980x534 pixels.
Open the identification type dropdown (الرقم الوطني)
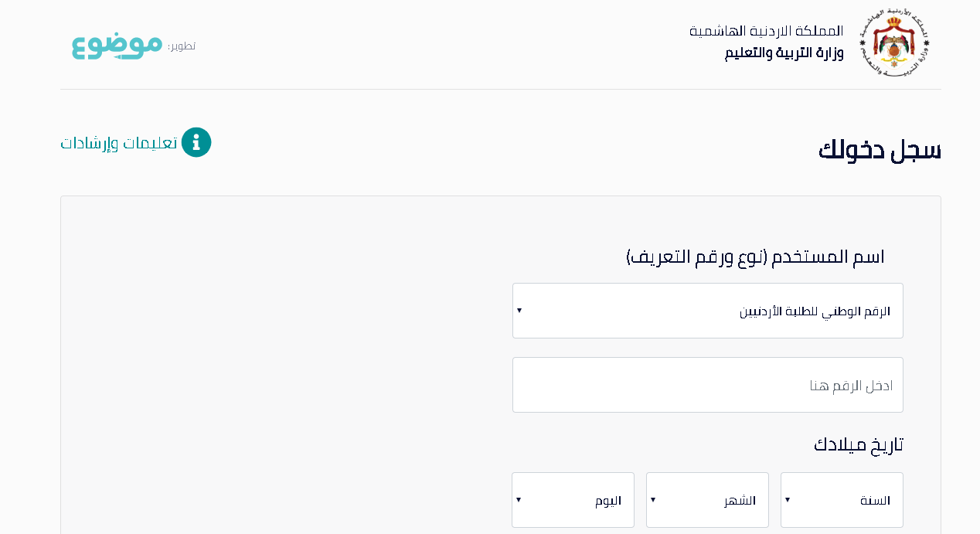pyautogui.click(x=707, y=311)
